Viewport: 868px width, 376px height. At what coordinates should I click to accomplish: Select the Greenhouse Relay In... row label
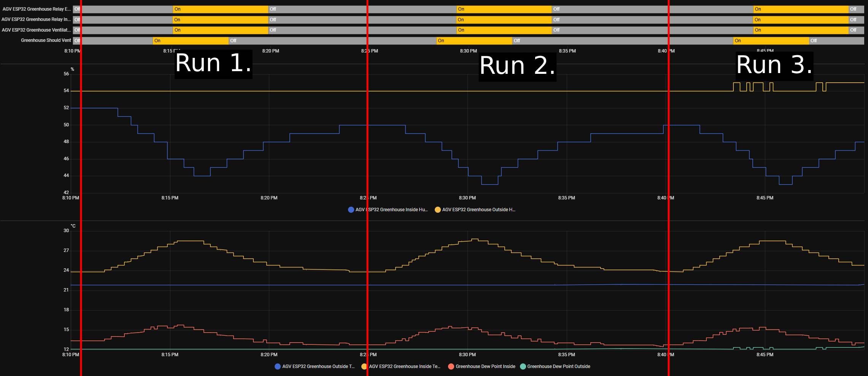37,19
